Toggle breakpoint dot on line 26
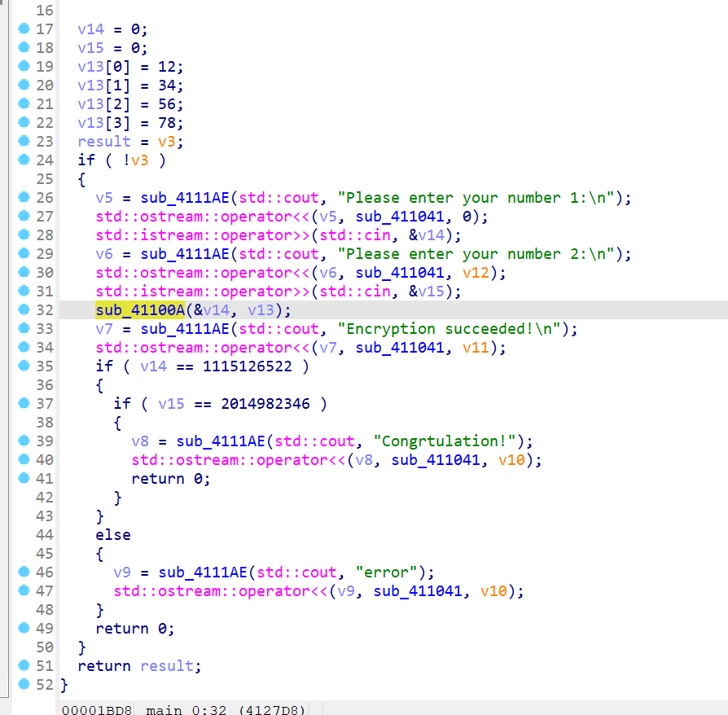The image size is (728, 715). point(24,197)
